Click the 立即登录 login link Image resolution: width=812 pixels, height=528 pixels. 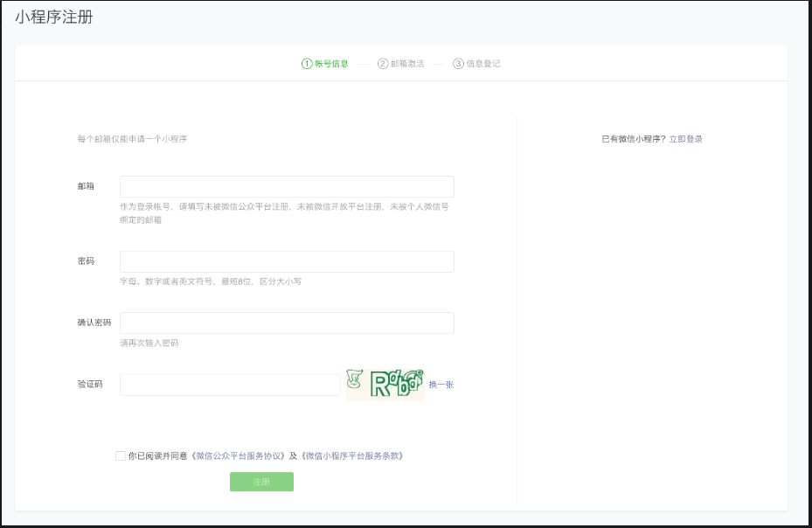pyautogui.click(x=685, y=139)
